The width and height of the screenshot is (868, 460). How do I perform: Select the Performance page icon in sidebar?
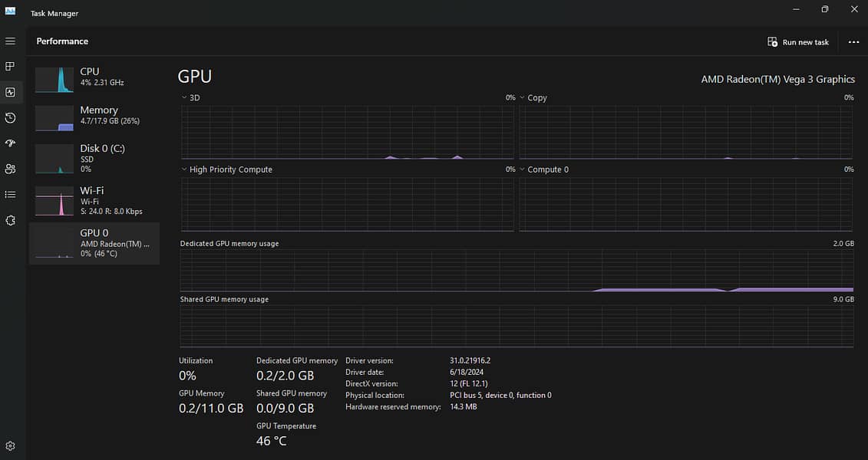[x=10, y=92]
